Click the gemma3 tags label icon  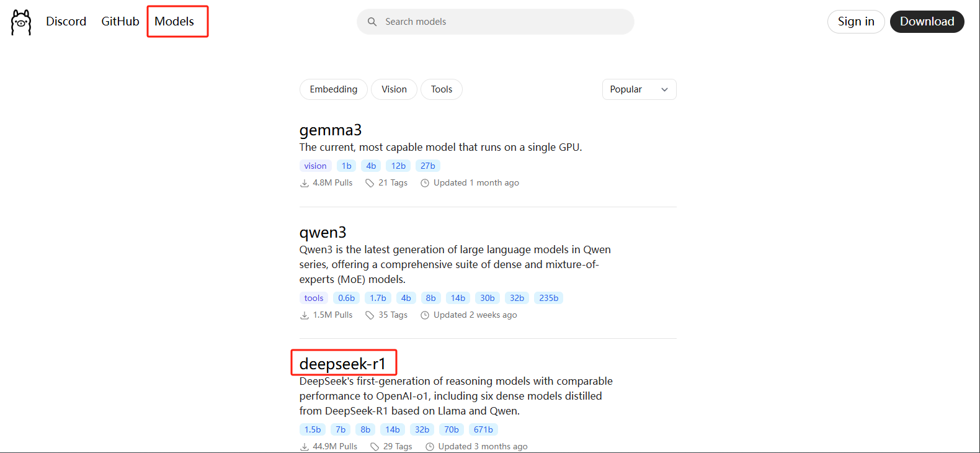click(370, 183)
